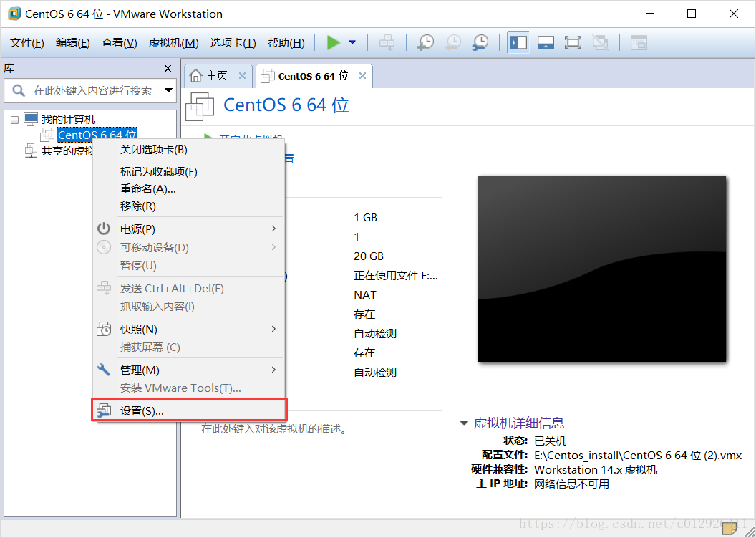Toggle the thumbnail bar view icon
Image resolution: width=756 pixels, height=538 pixels.
pos(546,42)
